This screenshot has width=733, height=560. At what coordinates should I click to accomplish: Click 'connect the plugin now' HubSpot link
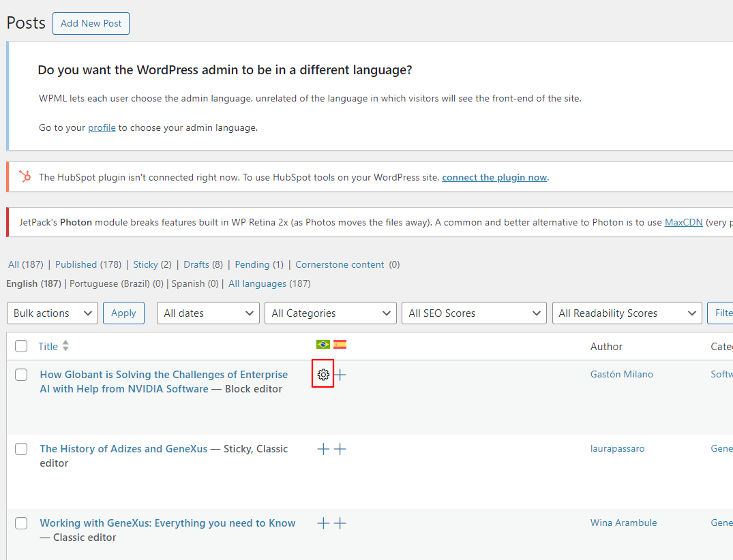tap(494, 178)
